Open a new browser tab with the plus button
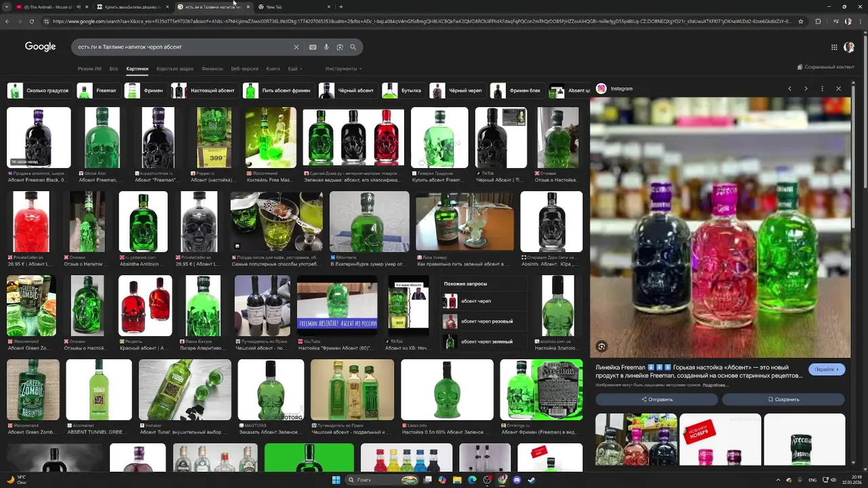This screenshot has height=488, width=868. point(340,7)
